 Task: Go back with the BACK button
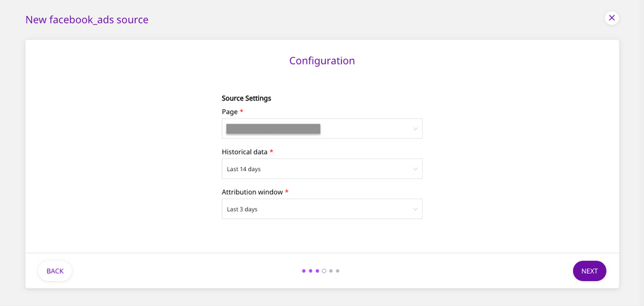pyautogui.click(x=55, y=271)
